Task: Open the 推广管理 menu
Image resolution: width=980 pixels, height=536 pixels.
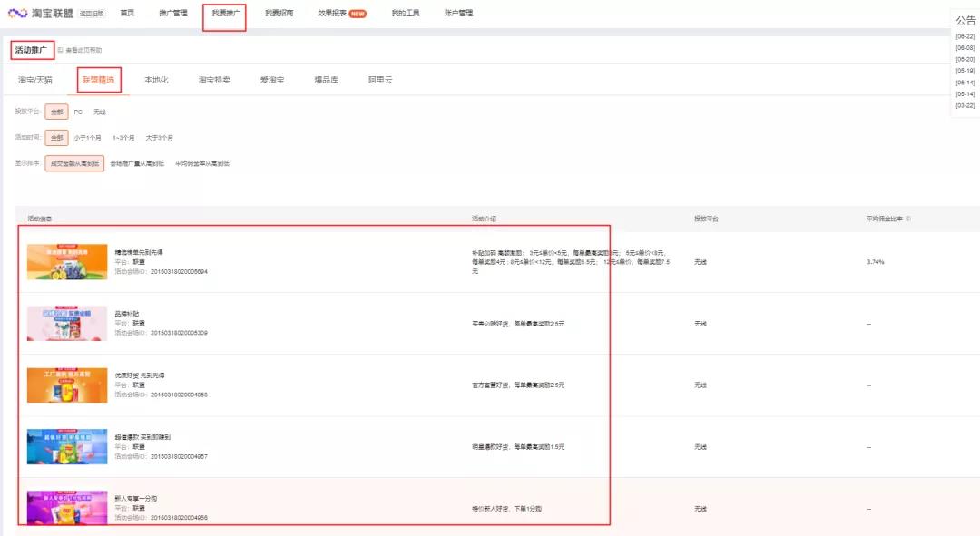Action: point(173,13)
